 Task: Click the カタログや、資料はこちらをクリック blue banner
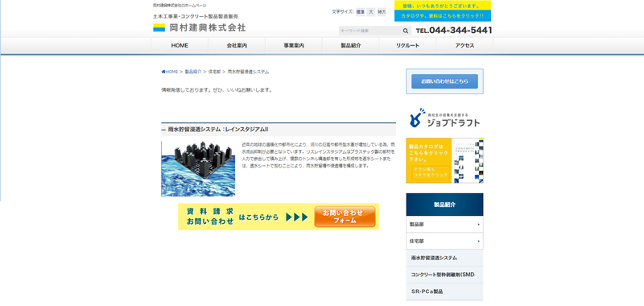point(442,16)
